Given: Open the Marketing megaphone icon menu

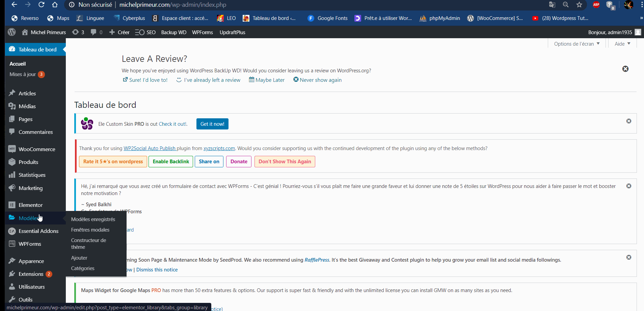Looking at the screenshot, I should pyautogui.click(x=12, y=188).
